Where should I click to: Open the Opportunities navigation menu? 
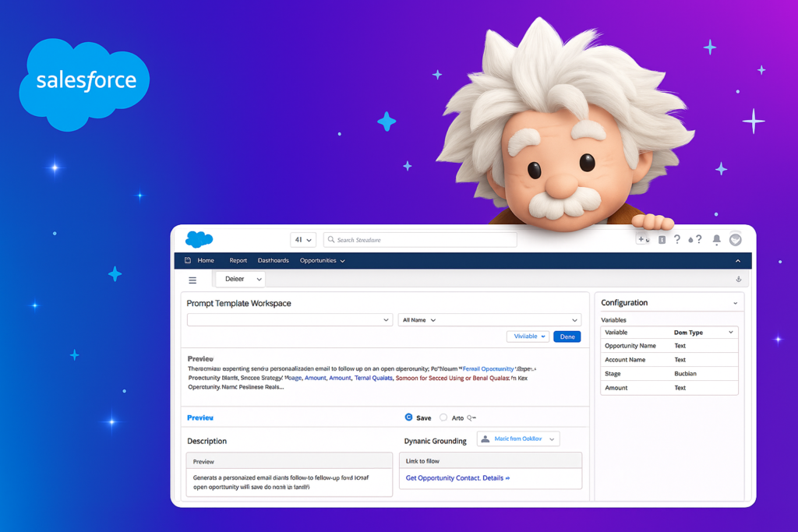click(x=323, y=261)
